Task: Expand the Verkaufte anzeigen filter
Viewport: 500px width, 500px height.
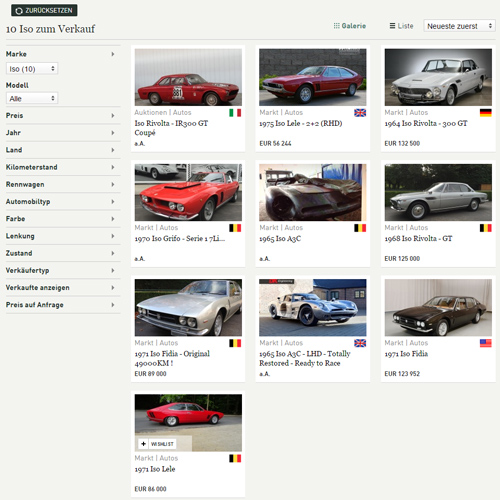Action: pyautogui.click(x=63, y=287)
